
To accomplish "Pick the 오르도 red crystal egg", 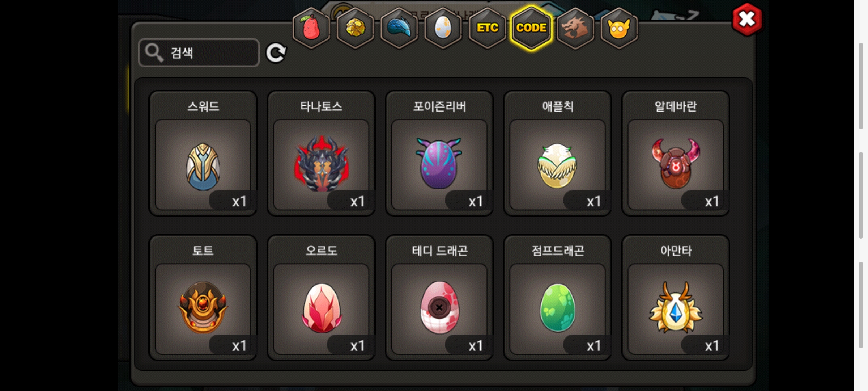I will tap(321, 298).
